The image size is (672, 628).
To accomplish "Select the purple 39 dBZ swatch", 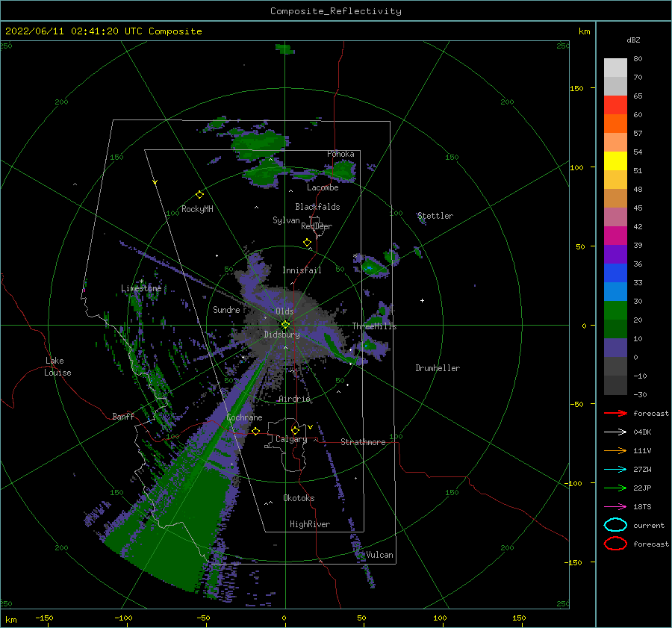I will click(x=615, y=254).
